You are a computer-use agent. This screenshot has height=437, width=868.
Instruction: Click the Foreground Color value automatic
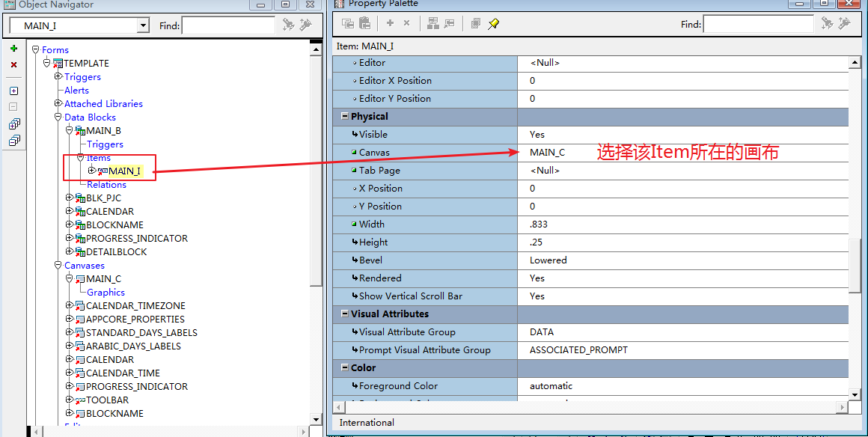point(551,386)
